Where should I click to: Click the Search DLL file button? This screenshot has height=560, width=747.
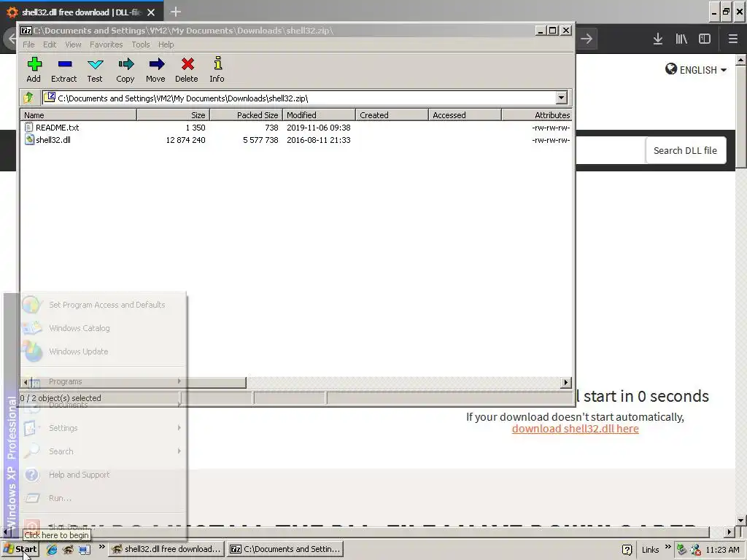pyautogui.click(x=685, y=150)
